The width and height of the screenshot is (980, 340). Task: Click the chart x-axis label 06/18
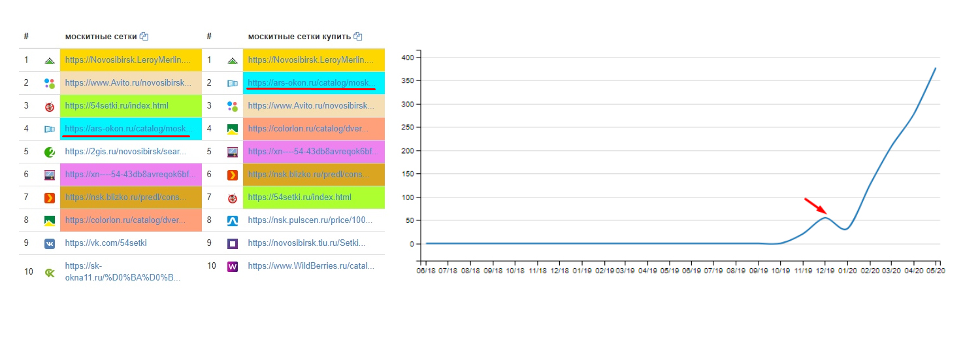point(426,270)
